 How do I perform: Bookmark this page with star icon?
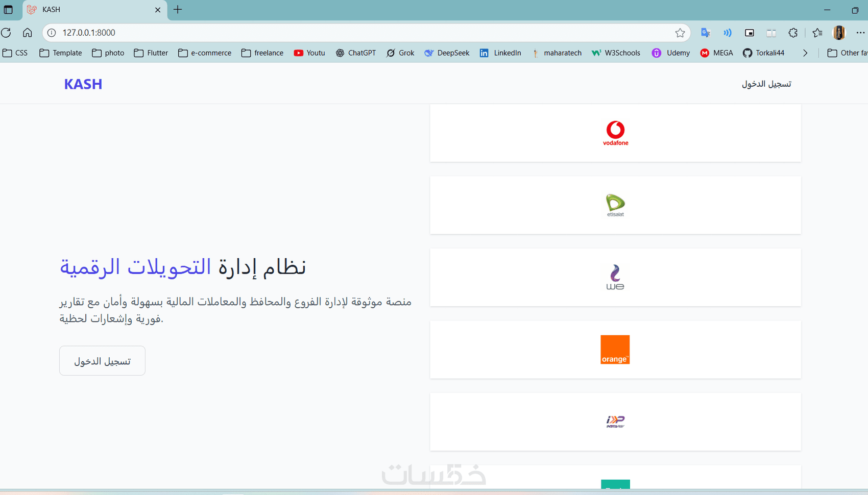pyautogui.click(x=680, y=33)
